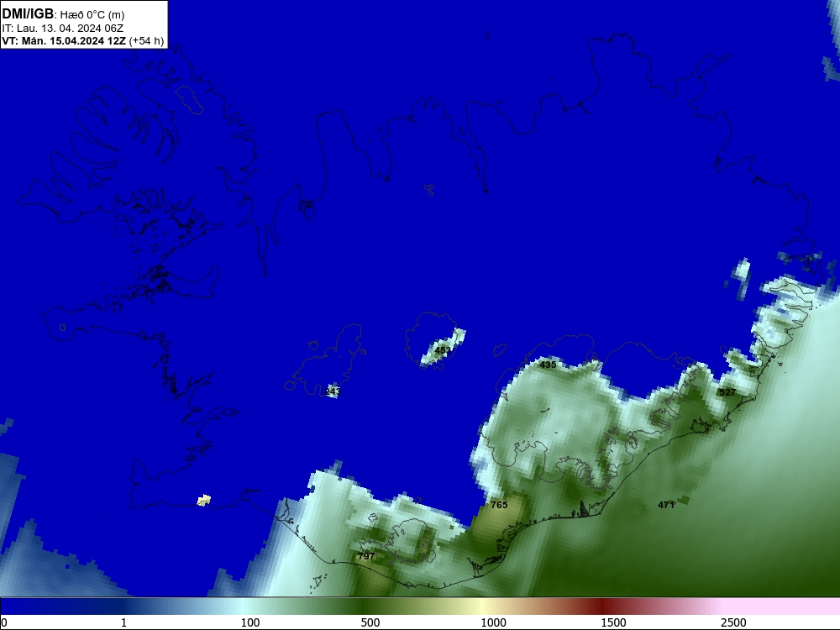This screenshot has height=630, width=840.
Task: Click the map value 765
Action: tap(499, 505)
